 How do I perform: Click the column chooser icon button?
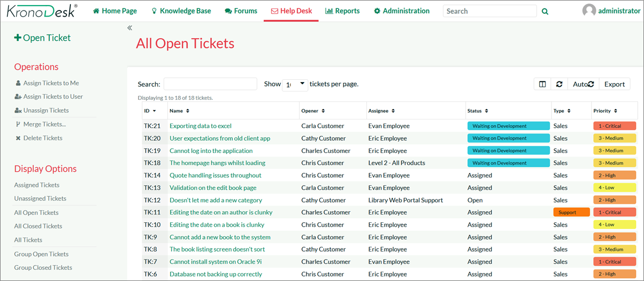click(x=542, y=84)
